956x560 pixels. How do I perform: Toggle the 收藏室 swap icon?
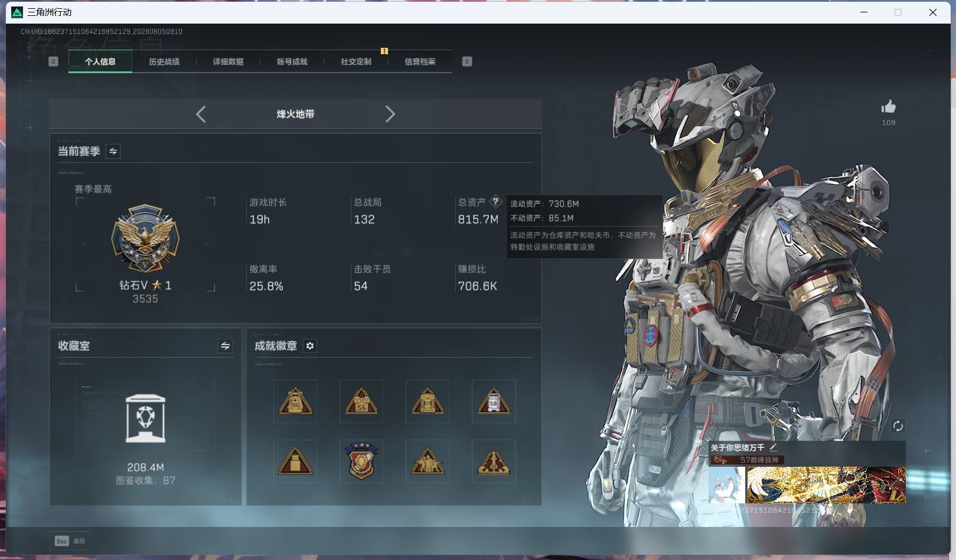click(x=225, y=346)
